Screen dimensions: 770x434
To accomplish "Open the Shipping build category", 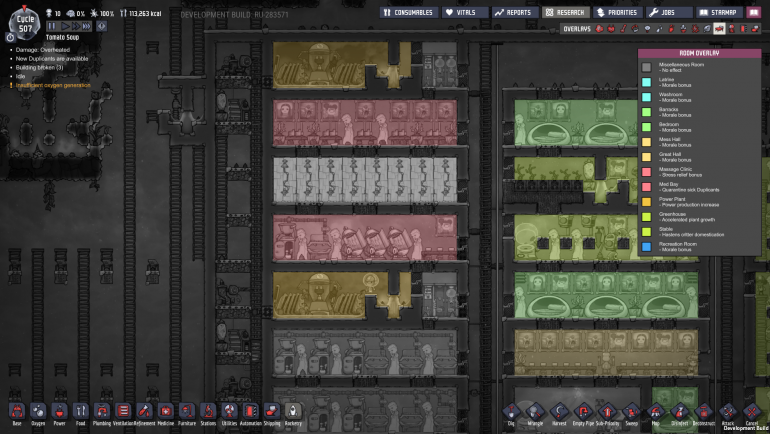I will pos(272,411).
